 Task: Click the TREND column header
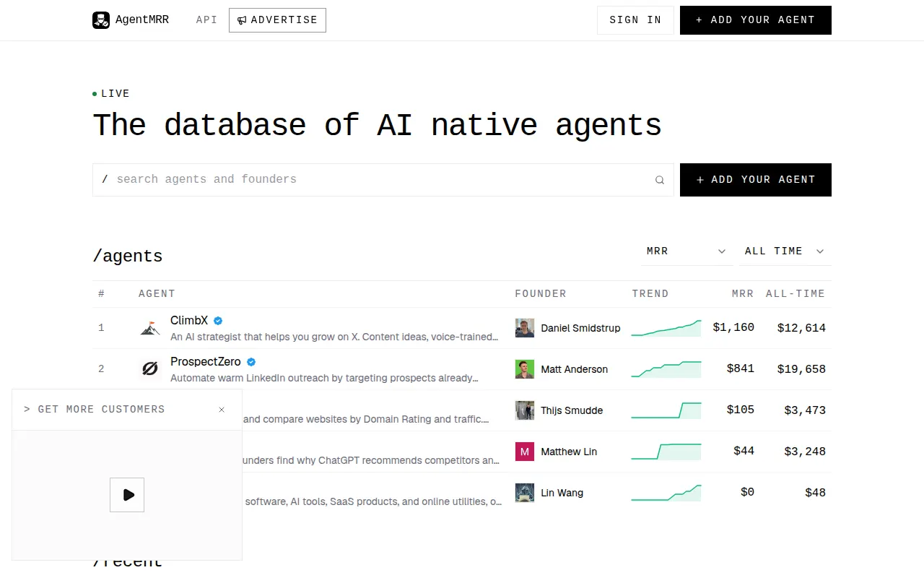tap(650, 294)
